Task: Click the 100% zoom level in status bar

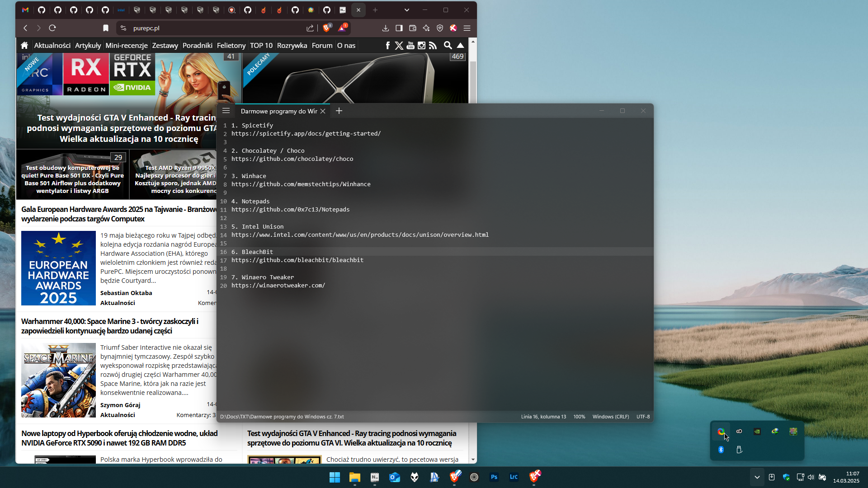Action: coord(579,417)
